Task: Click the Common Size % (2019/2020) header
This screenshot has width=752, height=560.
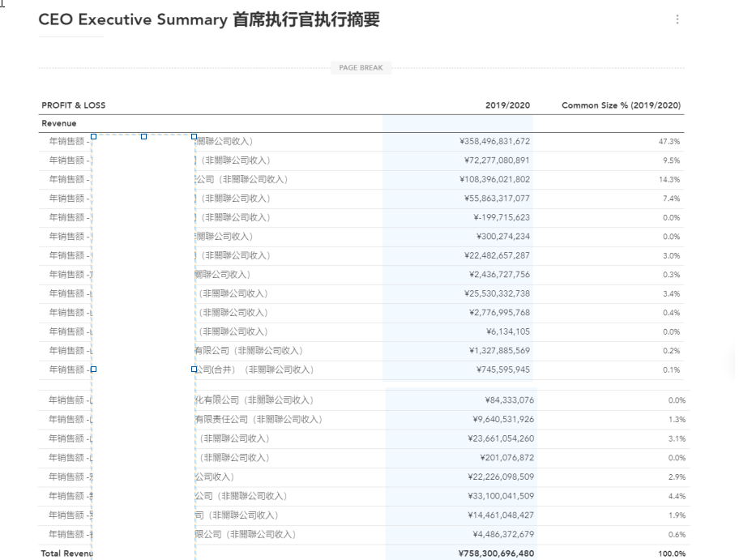Action: click(x=621, y=105)
